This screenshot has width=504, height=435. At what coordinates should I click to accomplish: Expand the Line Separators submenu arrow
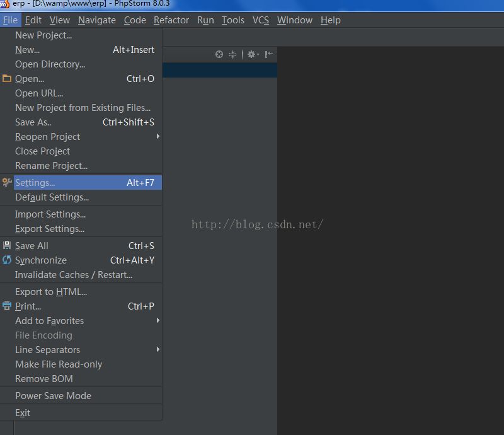158,349
